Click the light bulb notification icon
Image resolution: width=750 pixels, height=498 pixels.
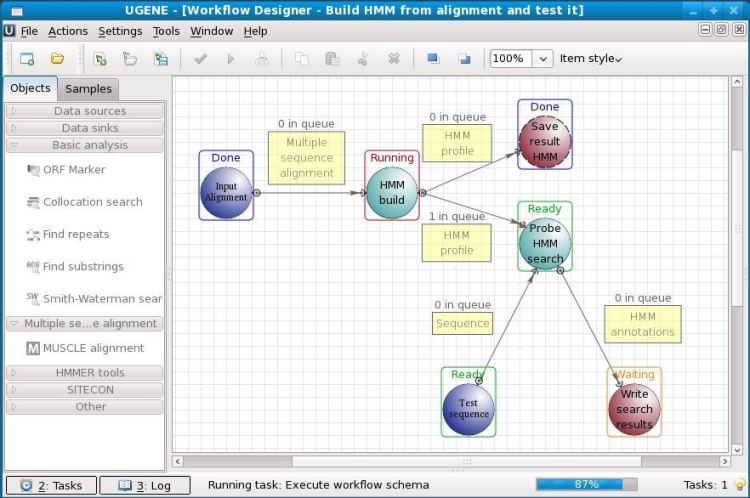[739, 484]
